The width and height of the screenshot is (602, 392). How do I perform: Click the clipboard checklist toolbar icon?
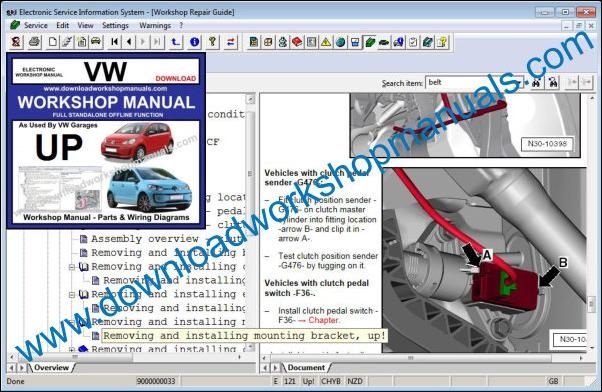(x=413, y=41)
